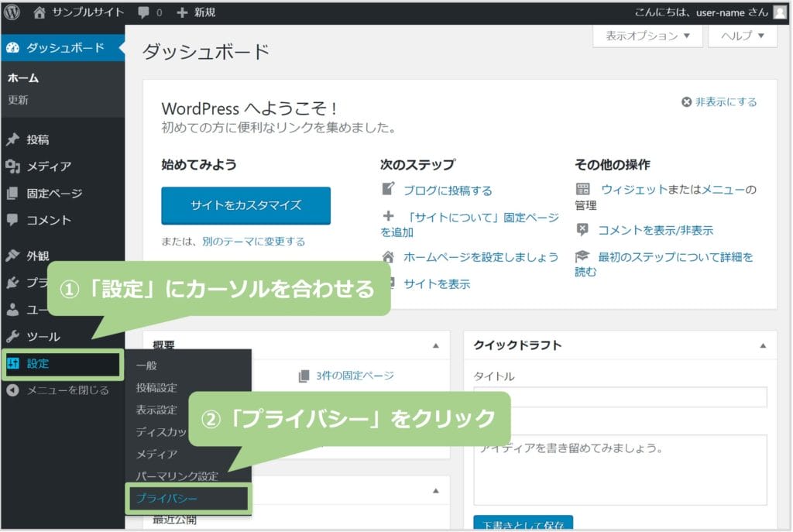793x532 pixels.
Task: Click the 別のテーマに変更する link
Action: click(x=254, y=242)
